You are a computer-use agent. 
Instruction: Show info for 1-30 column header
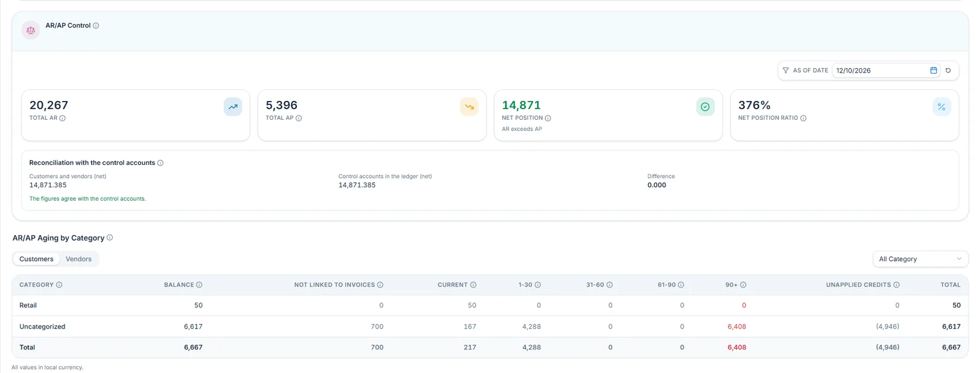point(538,285)
